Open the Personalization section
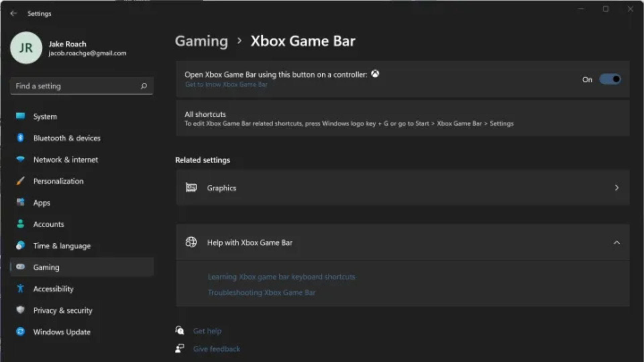644x362 pixels. (x=58, y=181)
